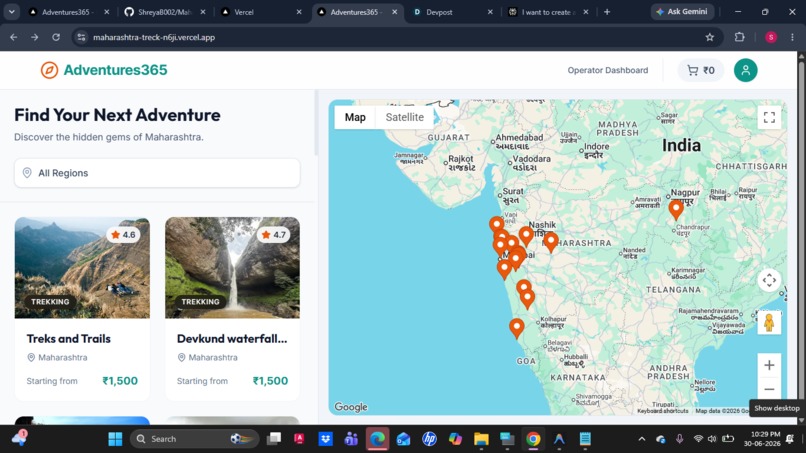Viewport: 806px width, 453px height.
Task: Click the orange map pin above Kolhapur
Action: coord(527,299)
